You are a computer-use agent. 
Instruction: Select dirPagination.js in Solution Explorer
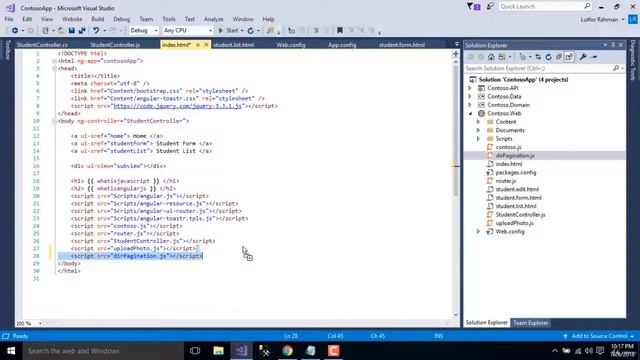515,156
